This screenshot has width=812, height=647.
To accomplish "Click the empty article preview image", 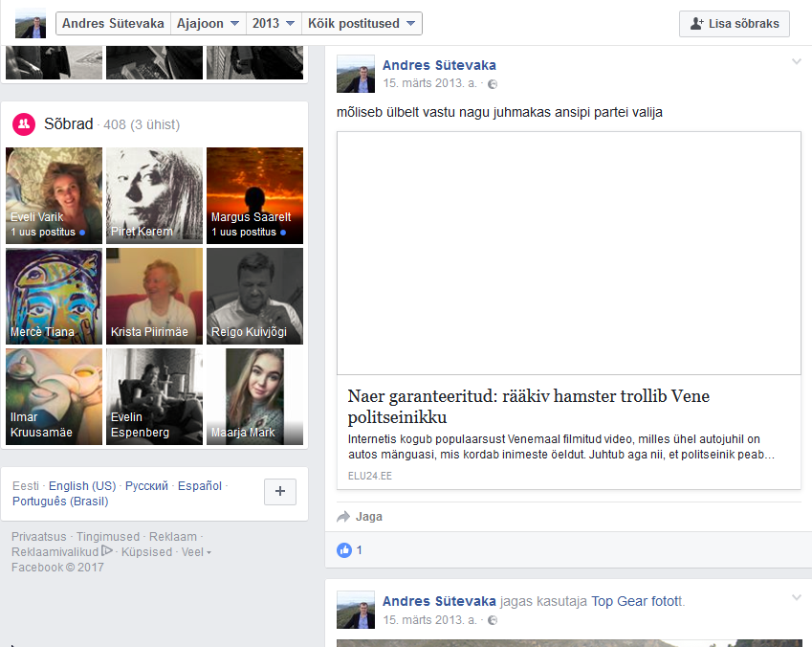I will click(x=569, y=253).
